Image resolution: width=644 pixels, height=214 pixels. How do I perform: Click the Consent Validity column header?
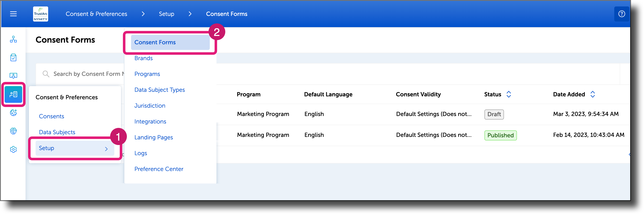click(x=418, y=94)
